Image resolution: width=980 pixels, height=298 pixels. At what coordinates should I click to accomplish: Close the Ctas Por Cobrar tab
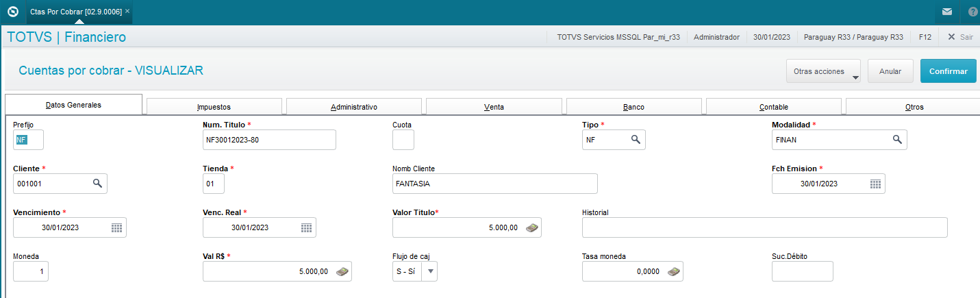pyautogui.click(x=127, y=11)
